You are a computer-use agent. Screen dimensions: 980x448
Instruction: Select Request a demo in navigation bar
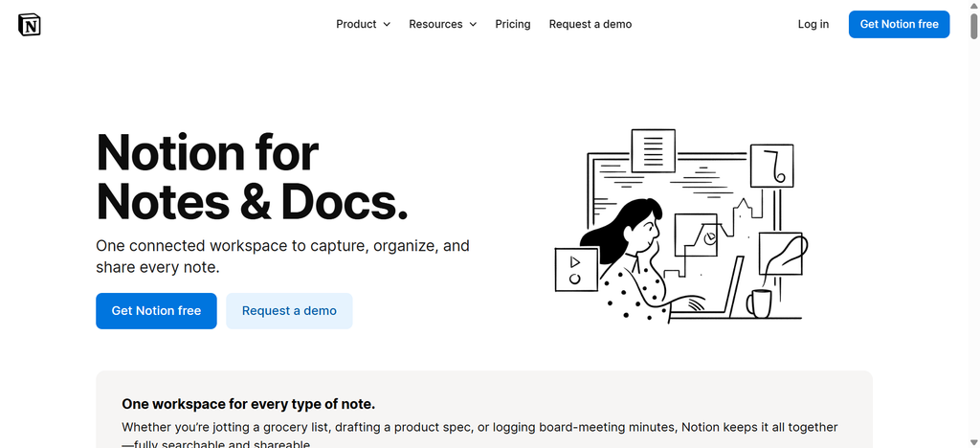(590, 24)
